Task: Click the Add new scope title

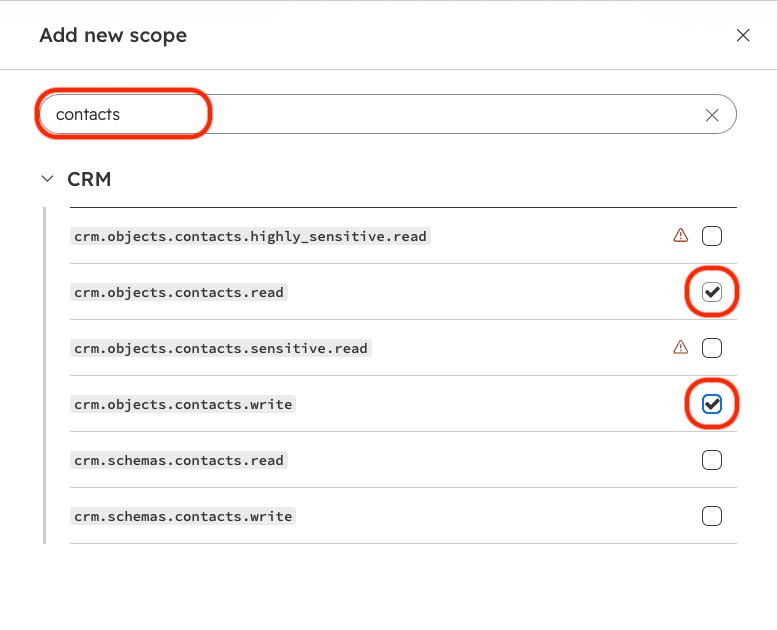Action: pos(113,35)
